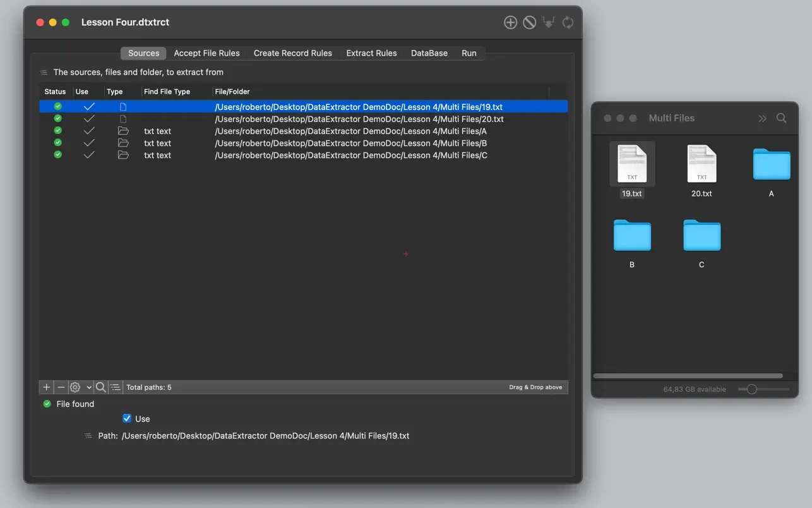This screenshot has height=508, width=812.
Task: Adjust the Finder icon size slider
Action: [x=751, y=389]
